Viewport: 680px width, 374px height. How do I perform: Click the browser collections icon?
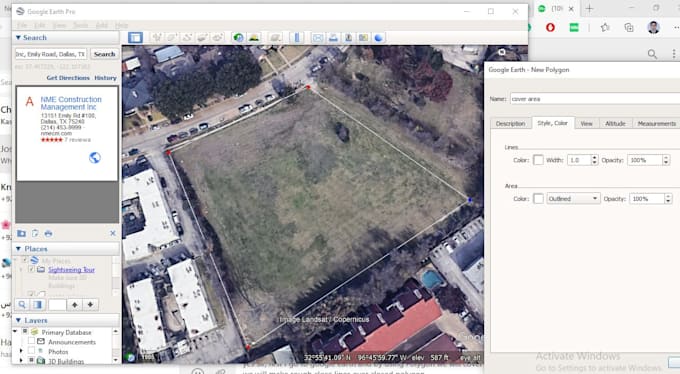[629, 27]
